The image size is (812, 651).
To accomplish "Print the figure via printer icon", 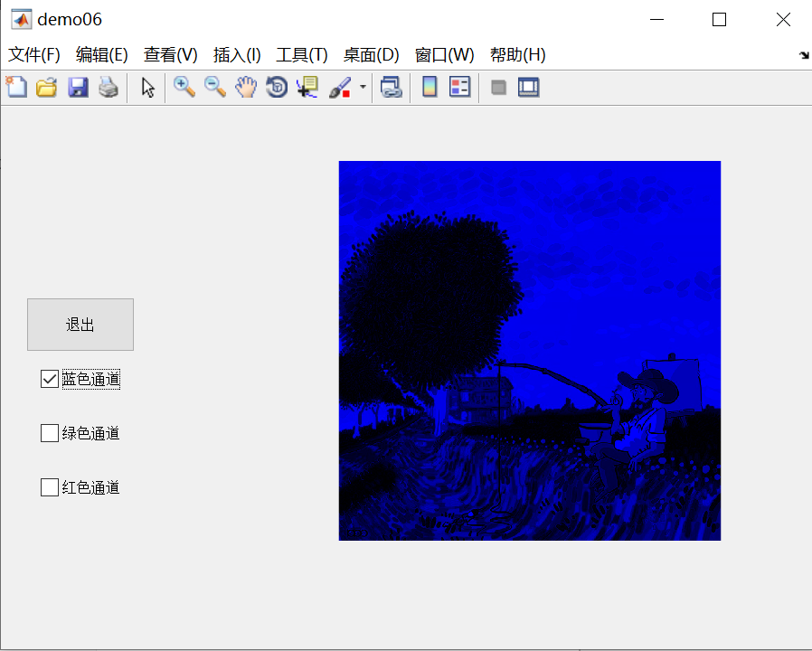I will click(109, 87).
